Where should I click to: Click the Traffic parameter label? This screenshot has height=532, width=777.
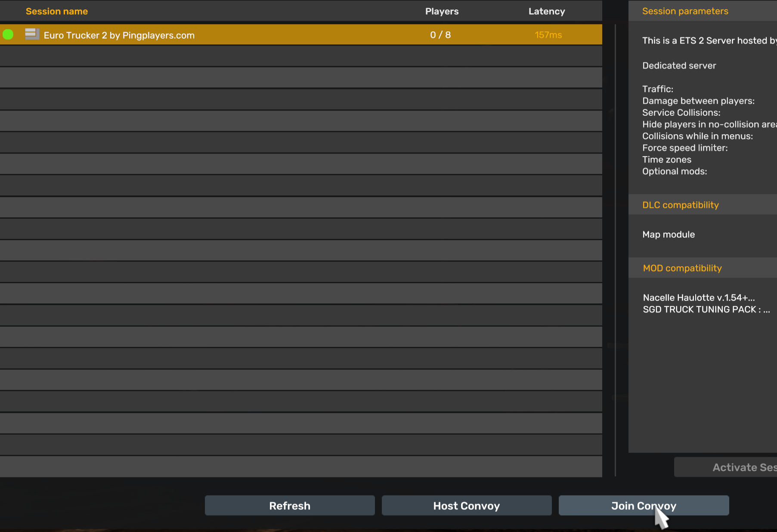coord(658,89)
